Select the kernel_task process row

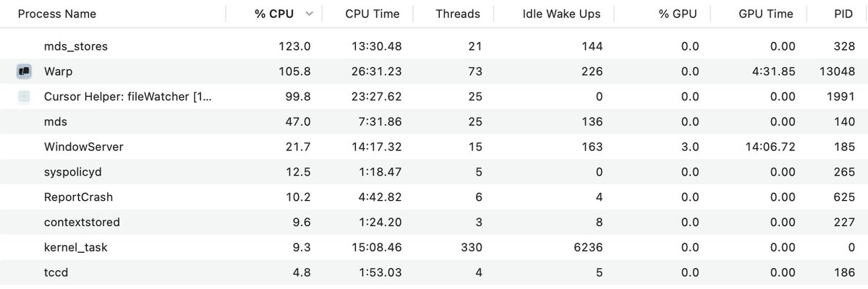(434, 247)
